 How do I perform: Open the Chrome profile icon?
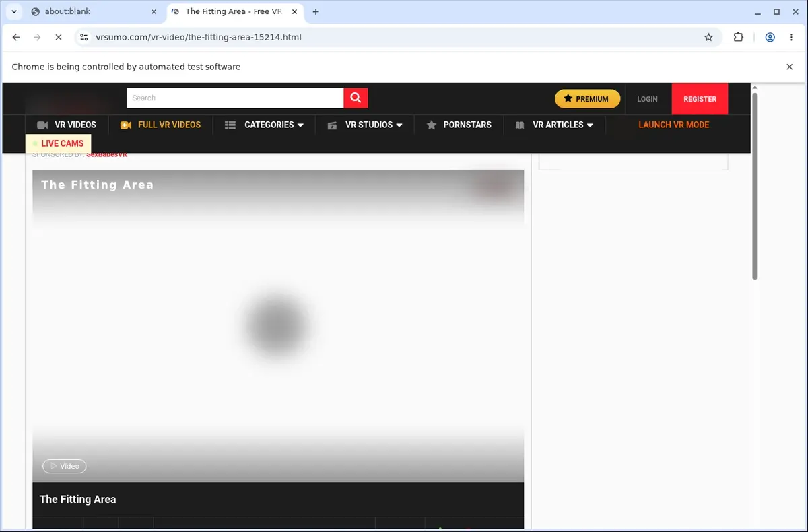(770, 37)
